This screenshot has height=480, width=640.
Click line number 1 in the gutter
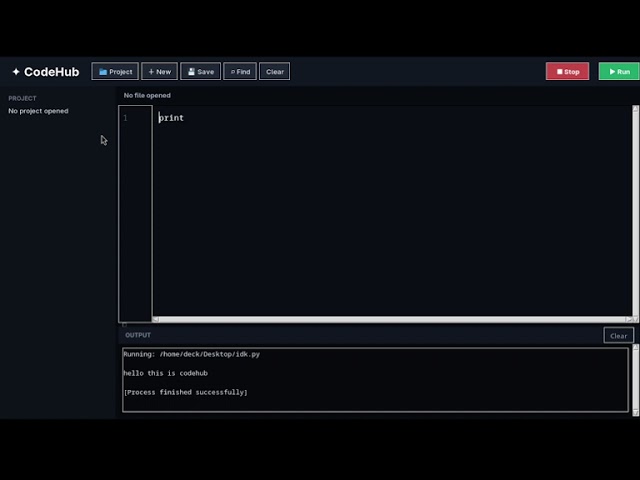(125, 118)
